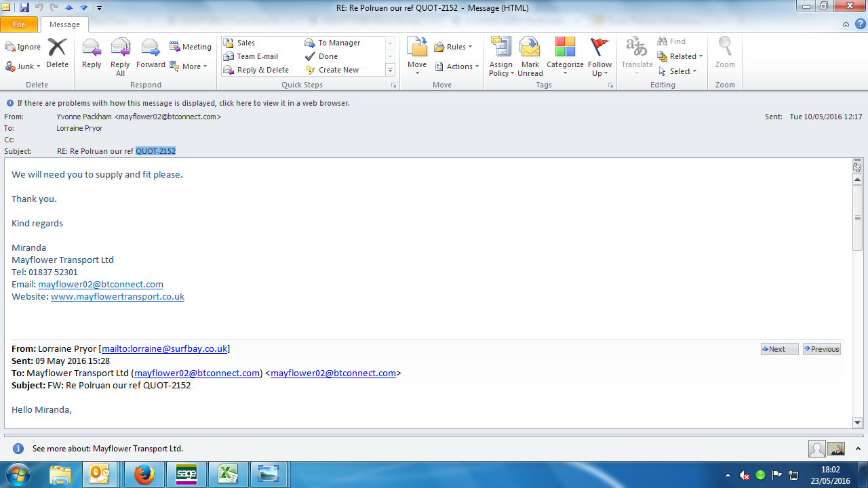This screenshot has width=868, height=488.
Task: Open the Select dropdown
Action: pyautogui.click(x=677, y=71)
